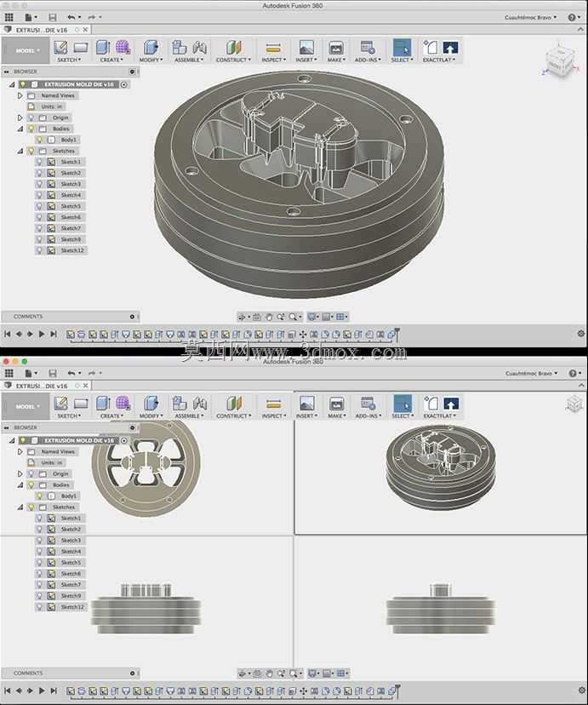
Task: Click New Component icon in top window
Action: [x=180, y=48]
